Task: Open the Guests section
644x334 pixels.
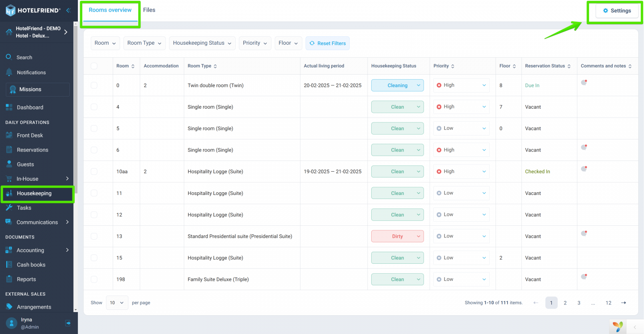Action: click(x=25, y=164)
